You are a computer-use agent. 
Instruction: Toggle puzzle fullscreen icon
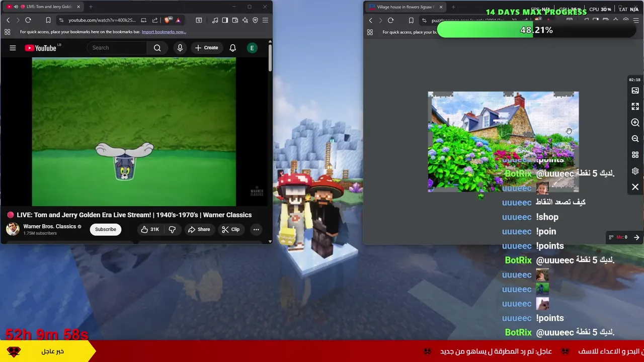[x=635, y=107]
